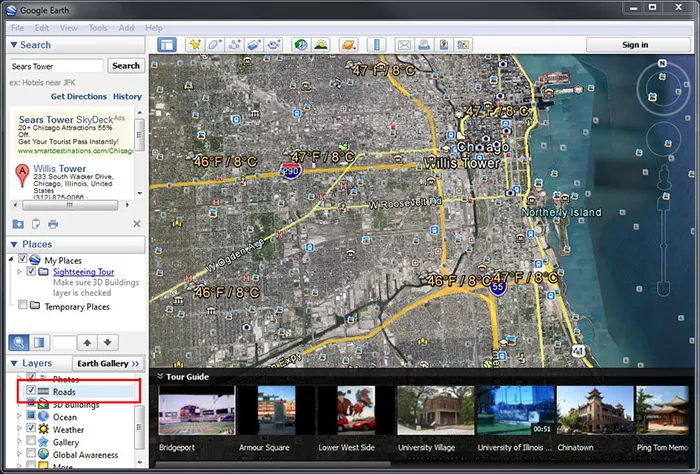Open the Help menu
The width and height of the screenshot is (700, 474).
[154, 28]
